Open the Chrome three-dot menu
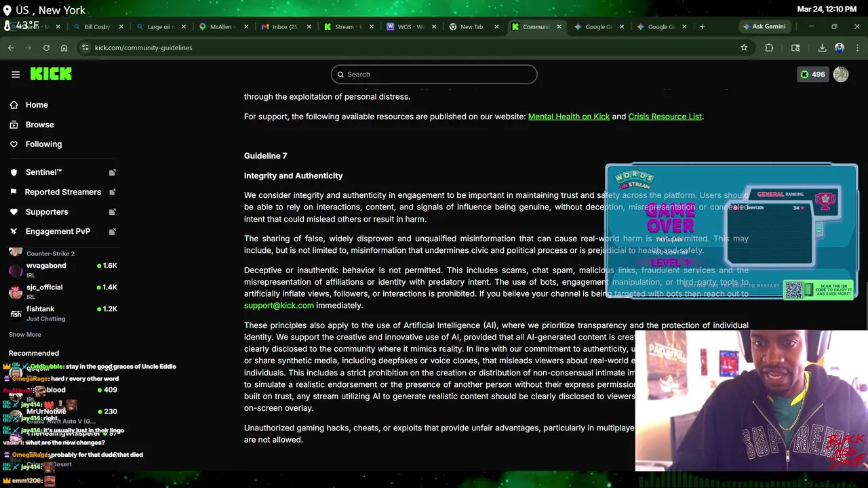 click(x=858, y=47)
